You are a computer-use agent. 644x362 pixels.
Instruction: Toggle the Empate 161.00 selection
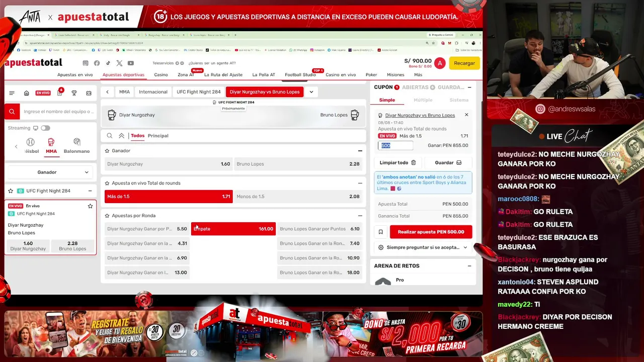(x=233, y=229)
